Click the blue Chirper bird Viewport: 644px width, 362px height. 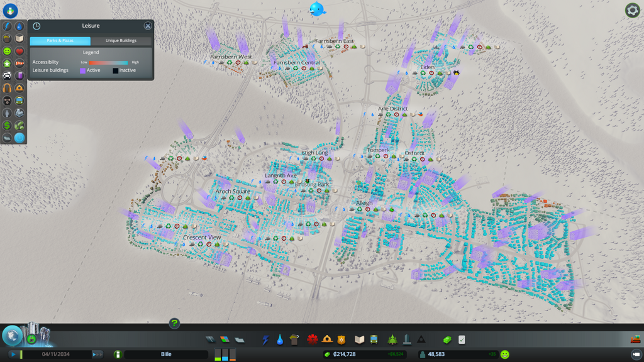click(x=318, y=9)
